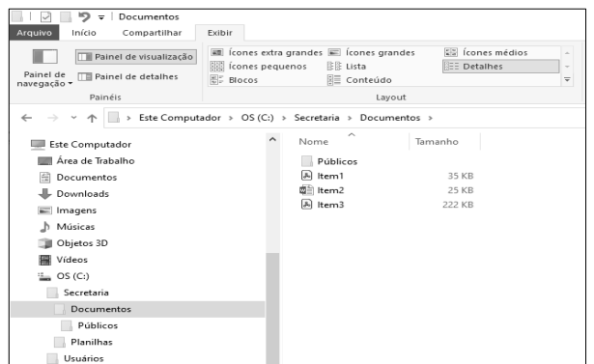Click Este Computador in the address bar
The image size is (594, 364).
[x=180, y=118]
